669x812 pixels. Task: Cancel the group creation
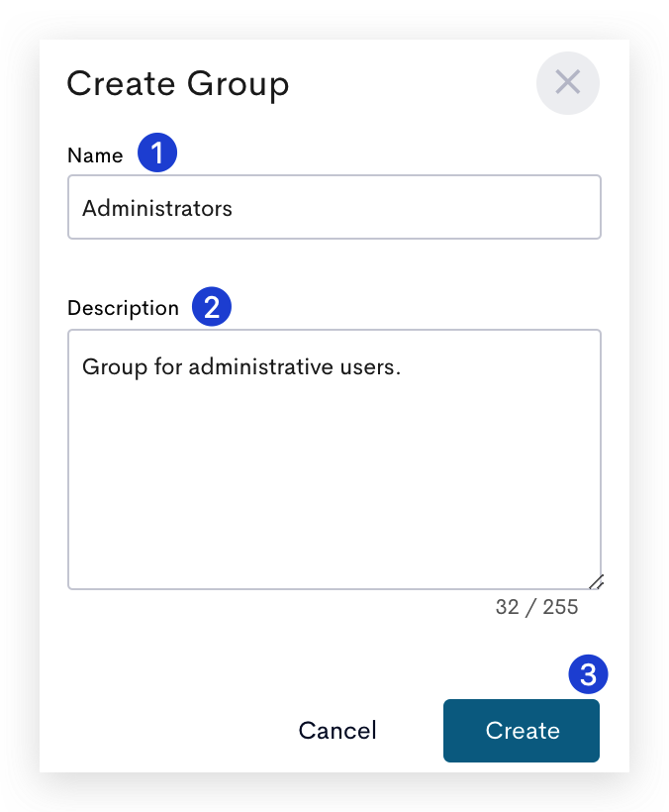(x=337, y=731)
